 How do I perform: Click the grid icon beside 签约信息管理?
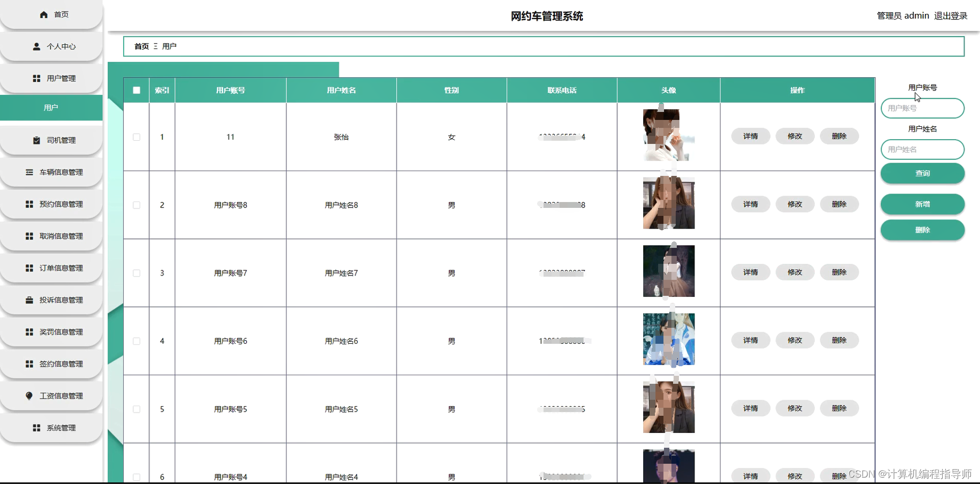29,364
